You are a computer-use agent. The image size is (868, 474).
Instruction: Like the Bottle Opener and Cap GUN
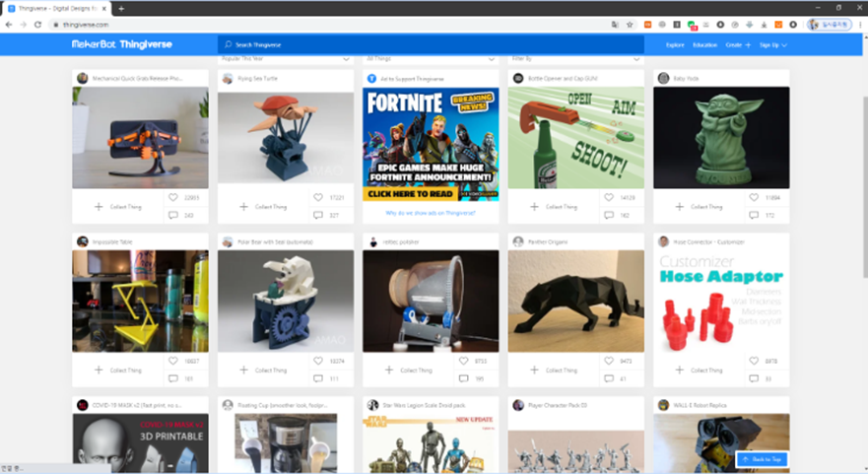click(609, 197)
